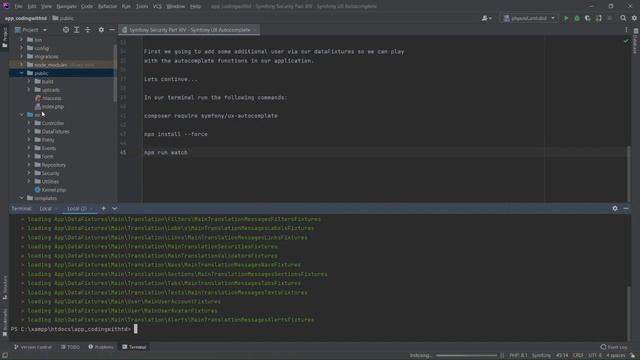Screen dimensions: 640x360
Task: Toggle the Terminal tool window button
Action: pyautogui.click(x=134, y=347)
